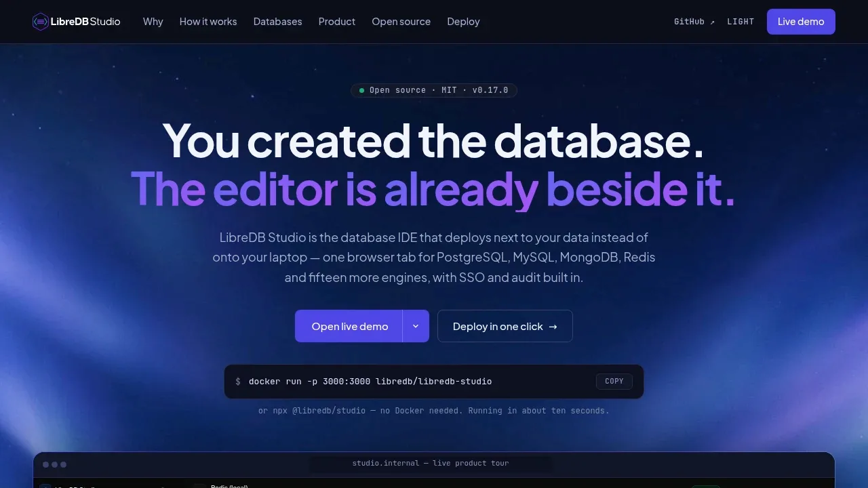Navigate to Open source section

tap(401, 22)
